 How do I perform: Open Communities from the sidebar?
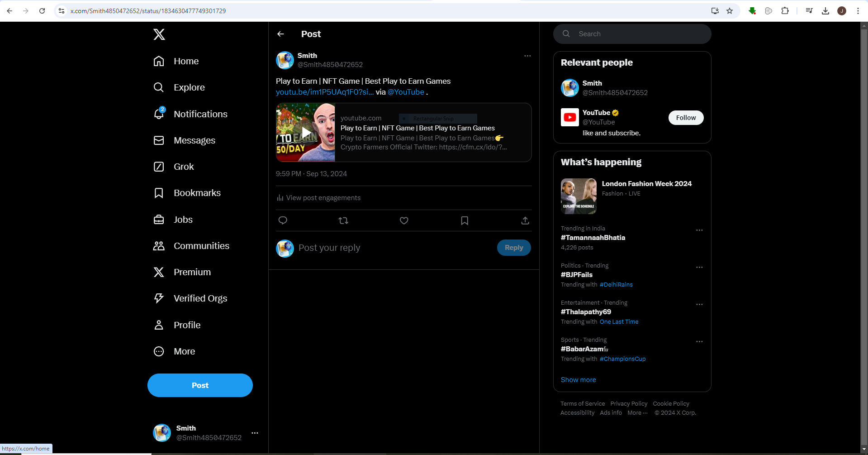(191, 246)
